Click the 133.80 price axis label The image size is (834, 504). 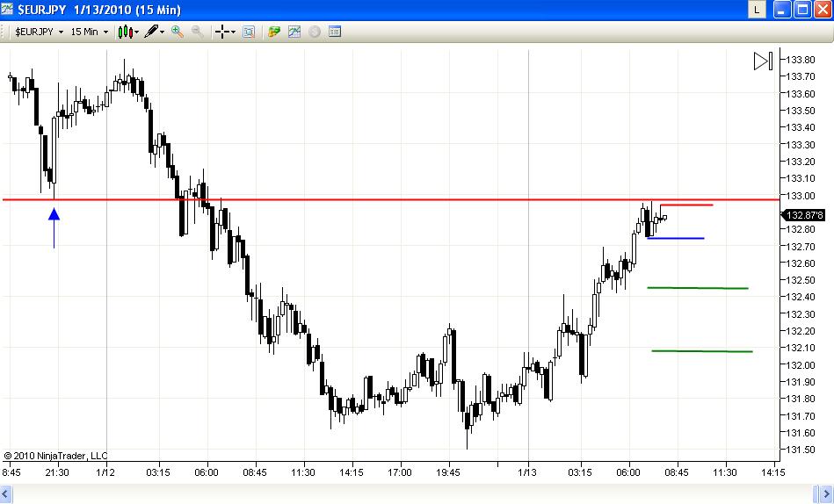click(x=801, y=60)
